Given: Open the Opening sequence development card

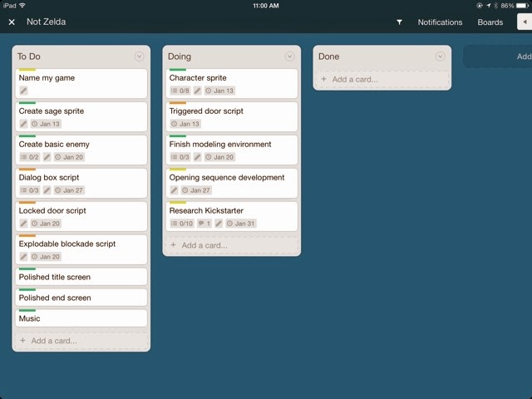Looking at the screenshot, I should (x=232, y=183).
